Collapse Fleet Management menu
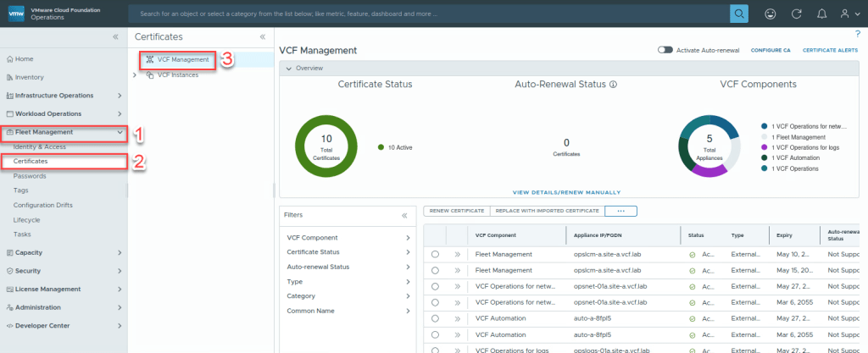The image size is (868, 353). (x=120, y=132)
